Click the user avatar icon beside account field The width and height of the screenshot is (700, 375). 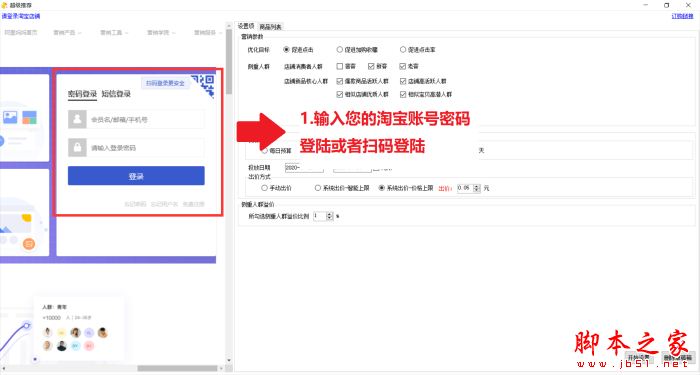click(x=77, y=119)
